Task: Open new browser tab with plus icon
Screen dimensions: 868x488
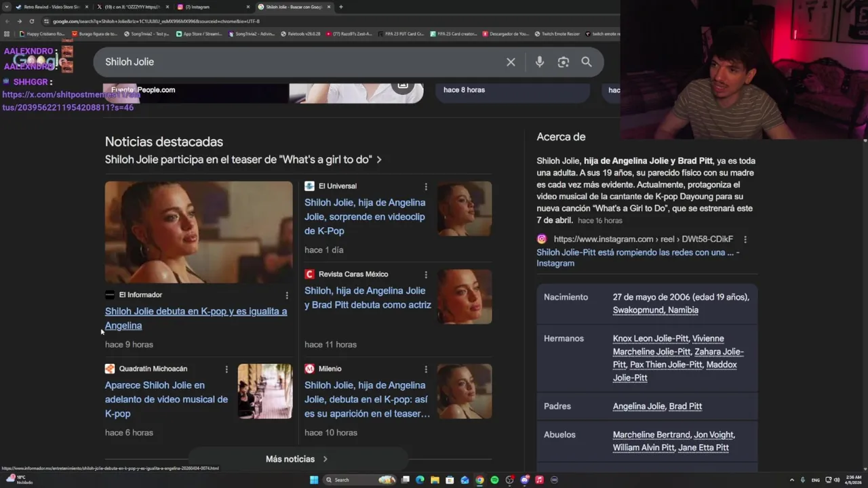Action: [x=340, y=7]
